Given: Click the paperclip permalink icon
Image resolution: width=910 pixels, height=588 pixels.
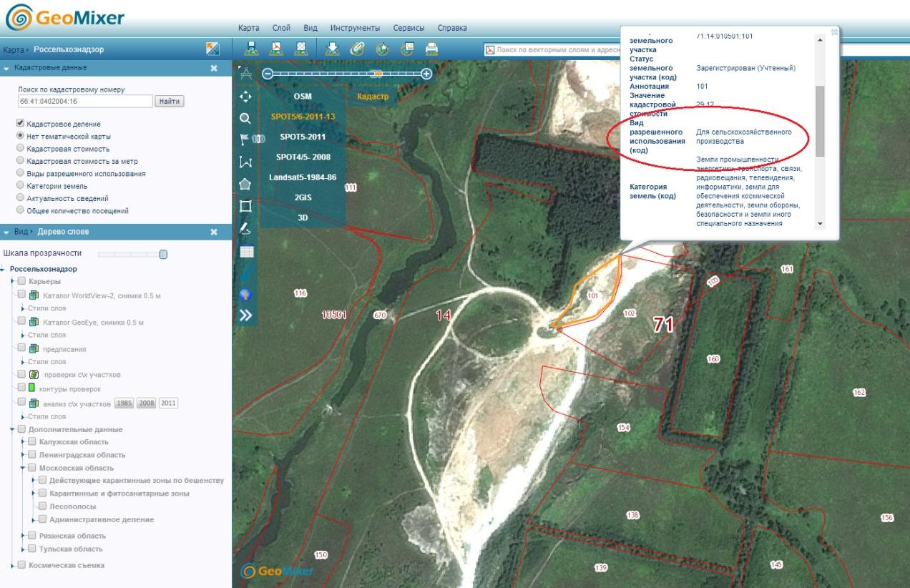Looking at the screenshot, I should pos(357,49).
